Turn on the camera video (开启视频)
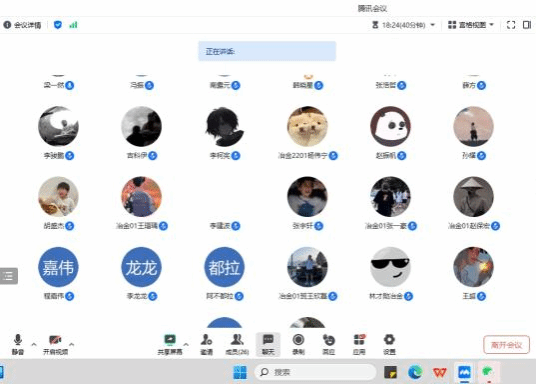536x384 pixels. point(55,344)
